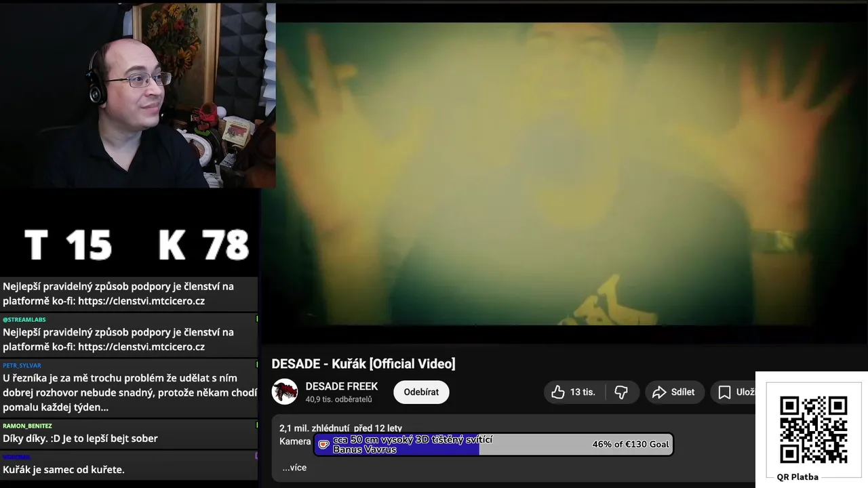Click the '40,9 tis. odběratelů' subscriber count
The width and height of the screenshot is (868, 488).
pyautogui.click(x=338, y=399)
